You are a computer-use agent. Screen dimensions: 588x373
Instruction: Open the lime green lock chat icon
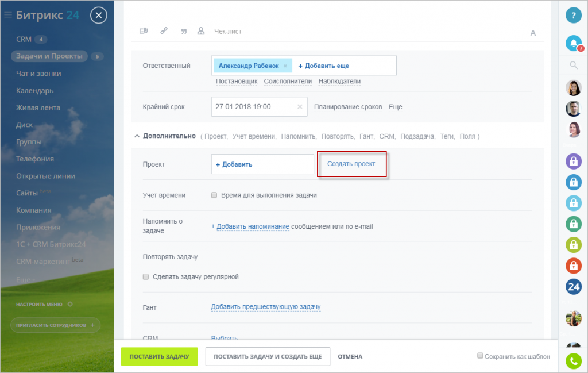[574, 245]
